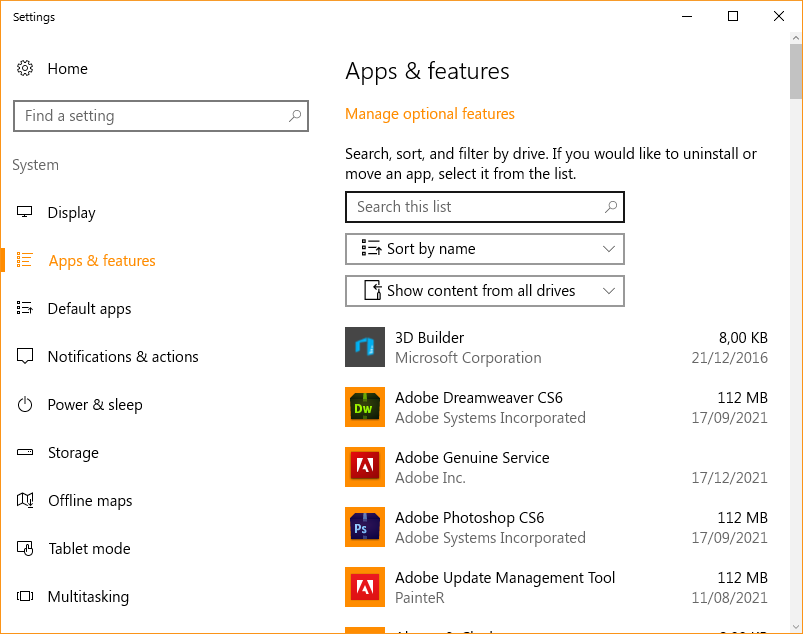Open the Sort by name dropdown
803x634 pixels.
[x=484, y=249]
